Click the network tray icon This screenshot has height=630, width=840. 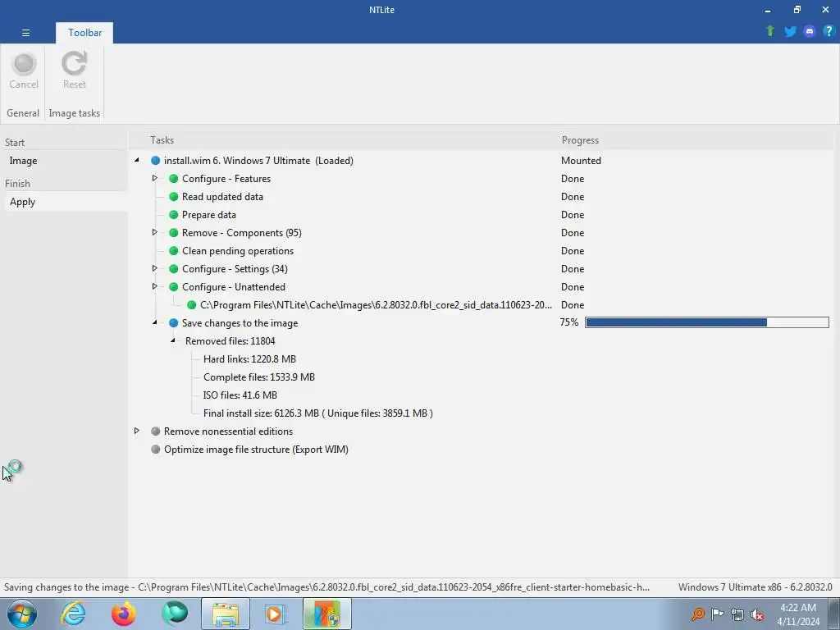coord(737,614)
